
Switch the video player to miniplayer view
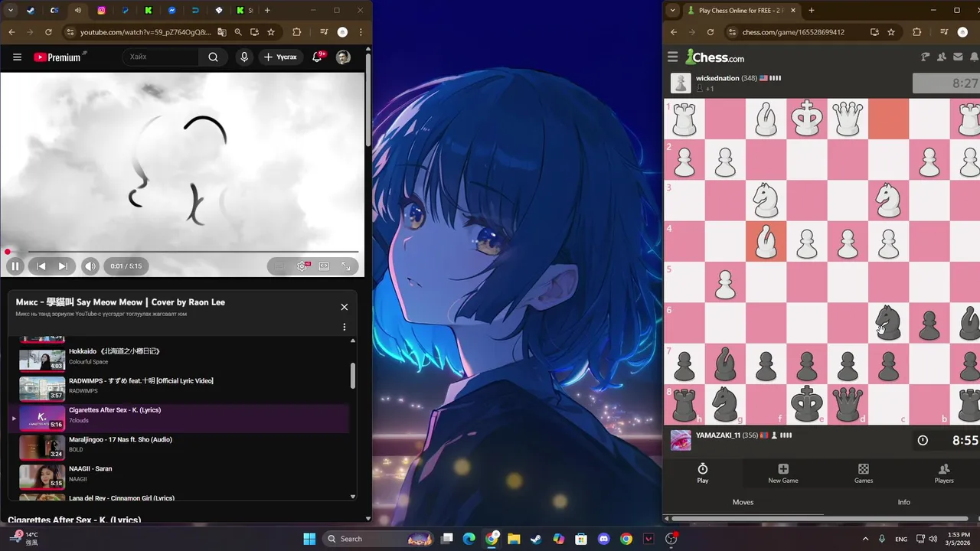tap(324, 266)
